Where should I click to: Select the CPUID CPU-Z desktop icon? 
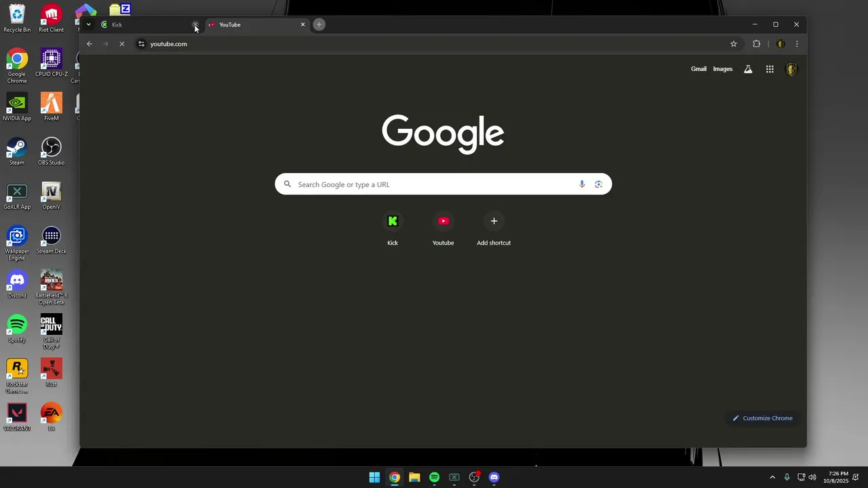pos(52,63)
